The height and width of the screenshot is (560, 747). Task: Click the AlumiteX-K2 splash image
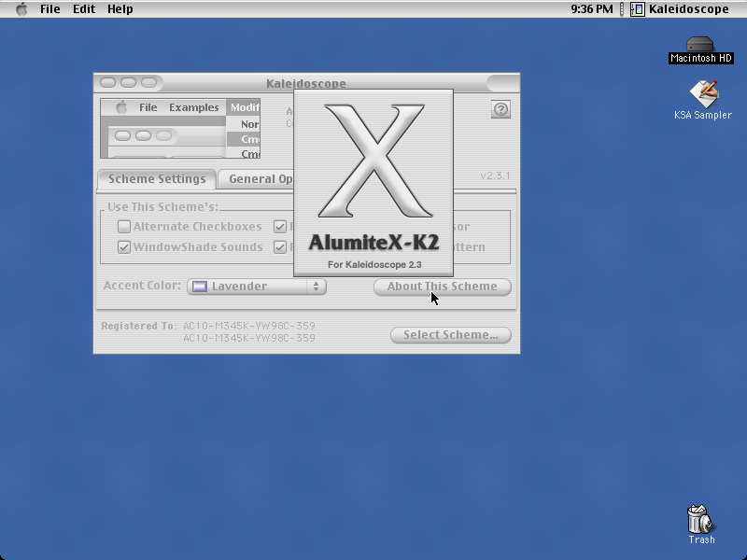373,183
